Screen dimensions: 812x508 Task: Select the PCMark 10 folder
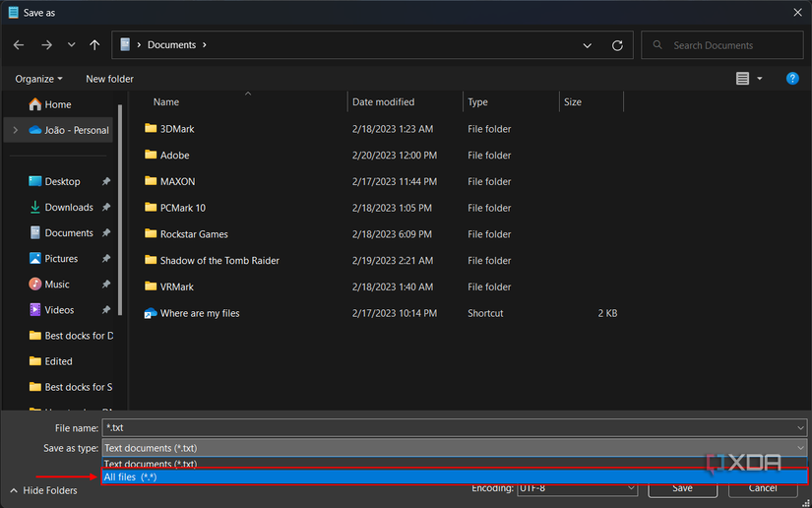[183, 208]
